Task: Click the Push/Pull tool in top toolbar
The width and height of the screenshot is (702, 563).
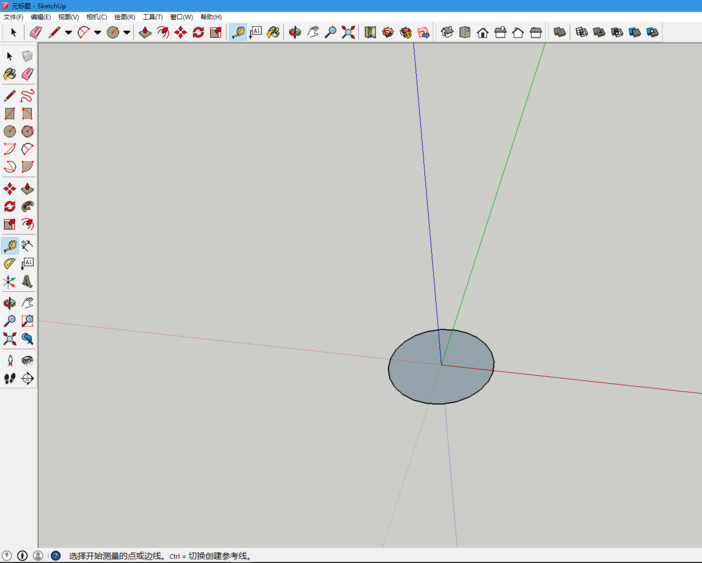Action: pyautogui.click(x=145, y=32)
